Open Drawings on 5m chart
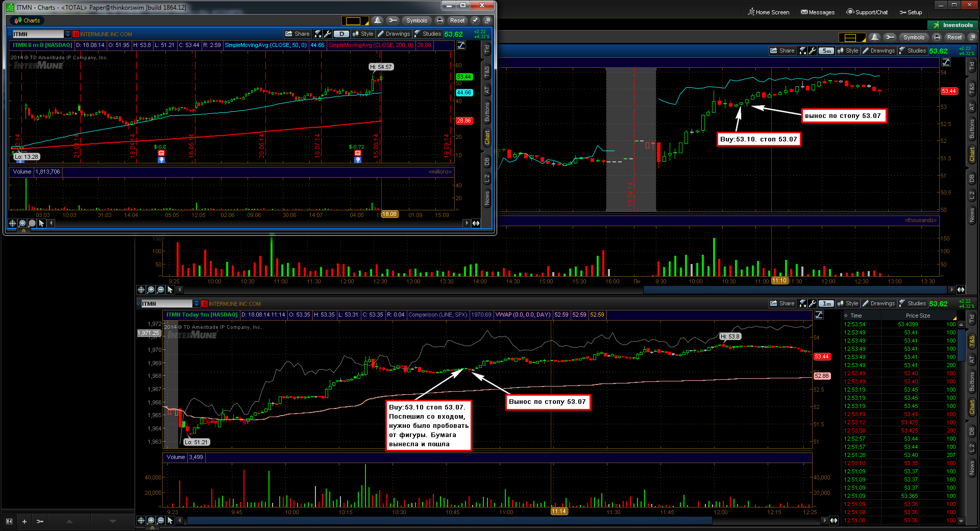The width and height of the screenshot is (980, 531). click(x=878, y=51)
